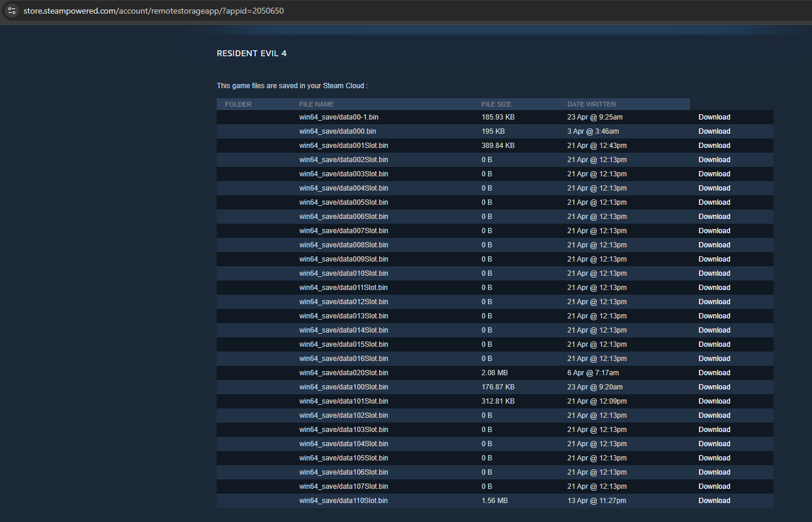Download the data004Slot.bin file

(x=714, y=188)
